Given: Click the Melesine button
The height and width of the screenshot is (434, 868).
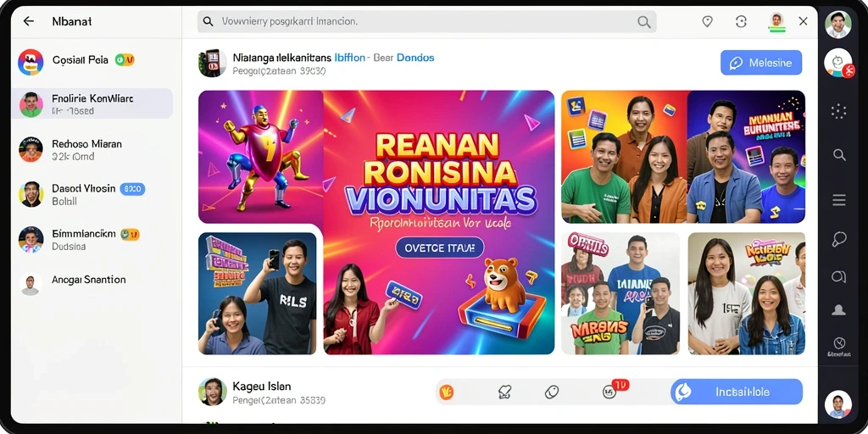Looking at the screenshot, I should pyautogui.click(x=761, y=63).
